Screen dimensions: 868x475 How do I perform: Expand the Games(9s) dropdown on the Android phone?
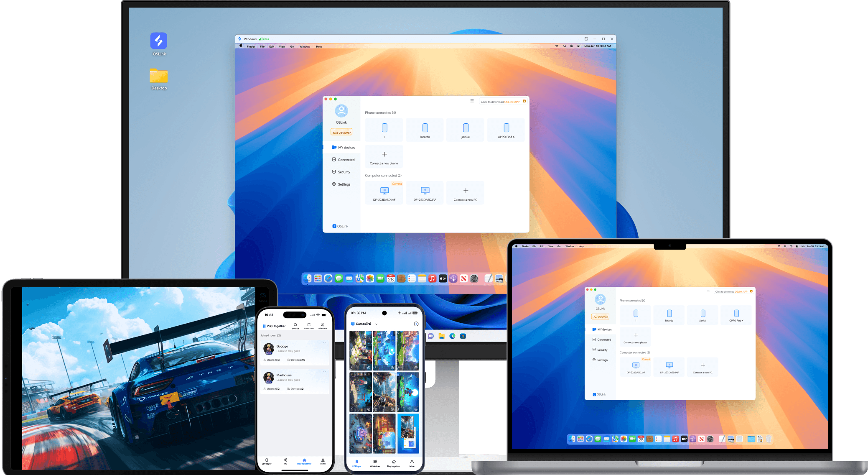(376, 324)
